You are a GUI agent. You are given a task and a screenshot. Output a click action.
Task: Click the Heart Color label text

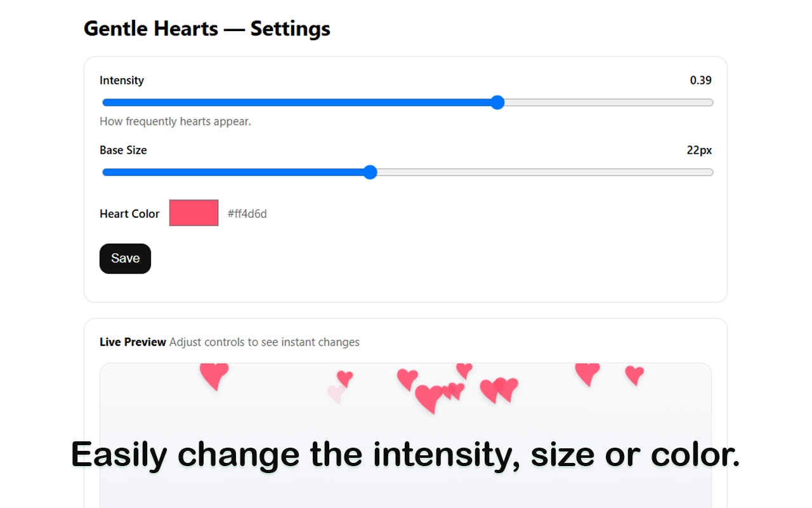[x=129, y=213]
